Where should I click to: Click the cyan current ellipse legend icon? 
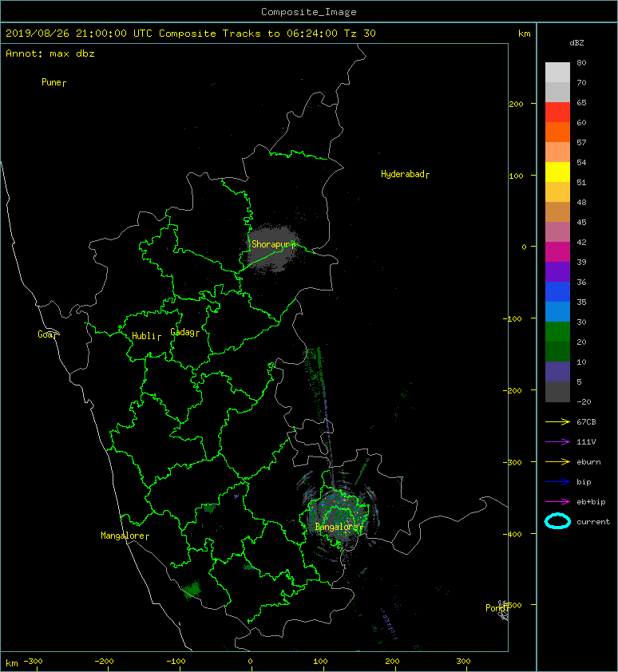point(557,522)
